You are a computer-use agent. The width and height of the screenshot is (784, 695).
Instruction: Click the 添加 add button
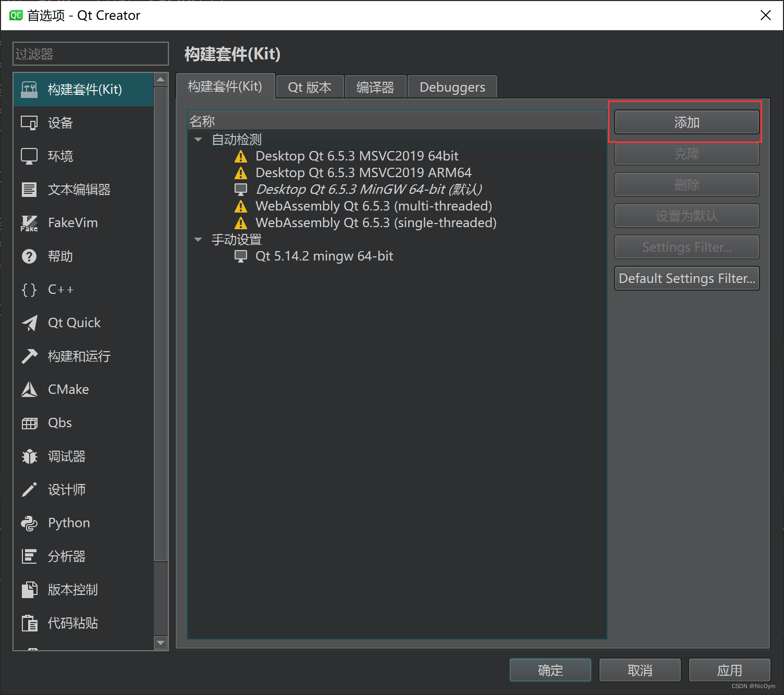[687, 122]
